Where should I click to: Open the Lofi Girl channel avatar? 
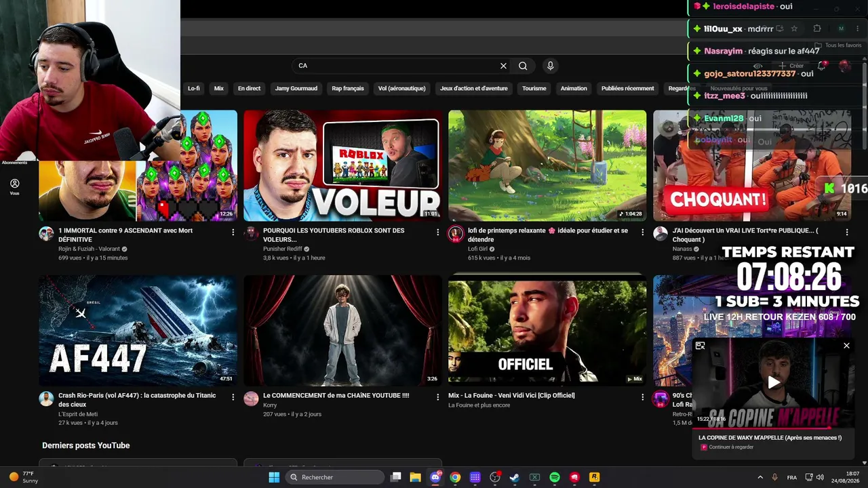456,234
